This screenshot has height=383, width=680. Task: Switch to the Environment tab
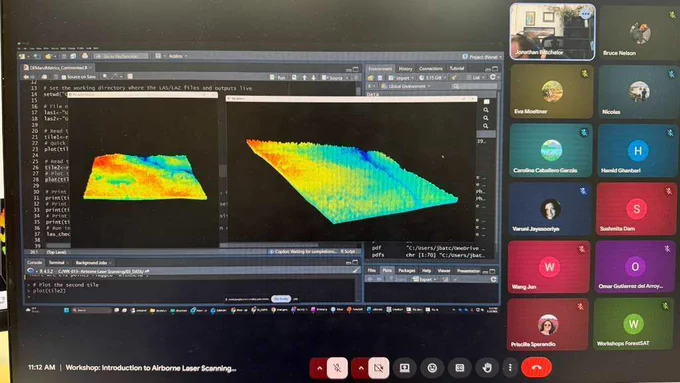(x=380, y=69)
